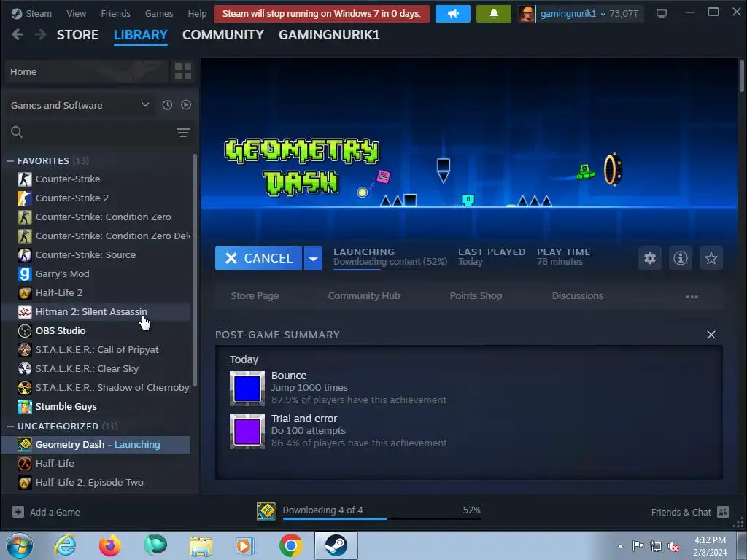The image size is (747, 560).
Task: Open the GAMINGNURIK1 profile tab
Action: coord(329,35)
